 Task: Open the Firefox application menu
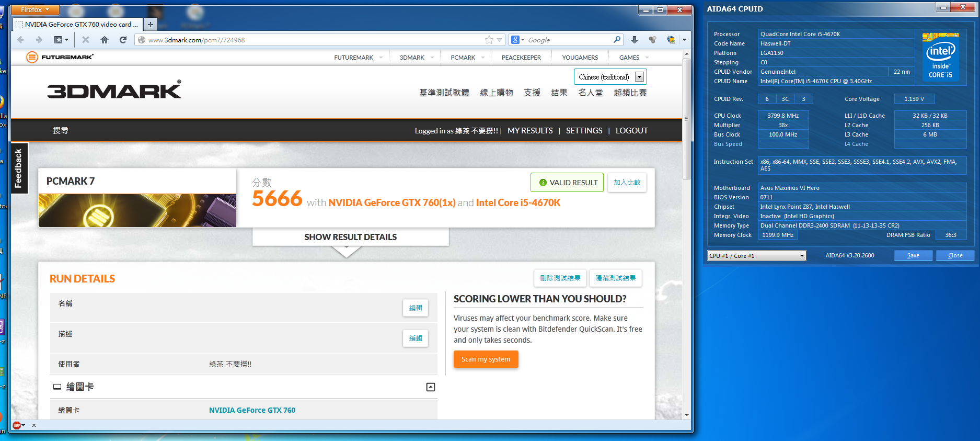click(x=35, y=10)
